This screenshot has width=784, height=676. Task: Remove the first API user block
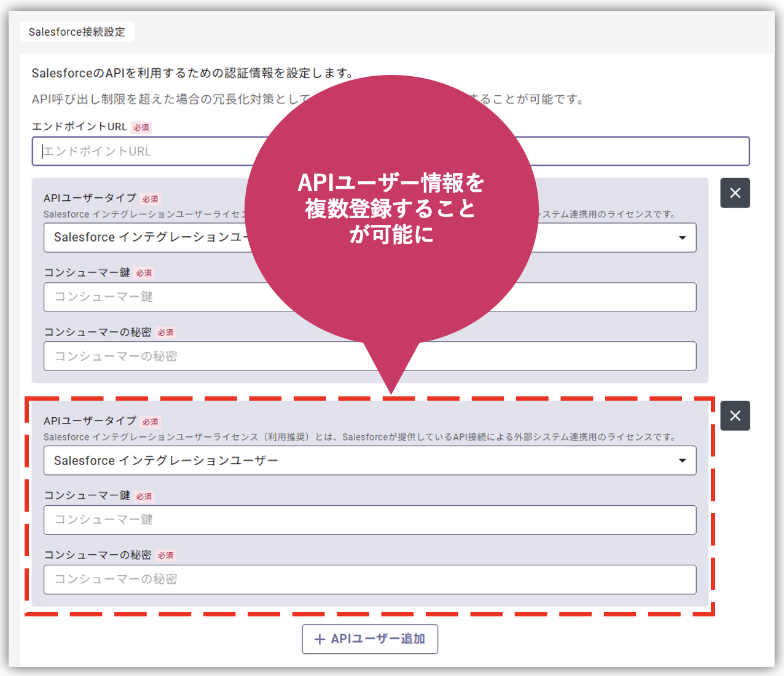tap(735, 193)
